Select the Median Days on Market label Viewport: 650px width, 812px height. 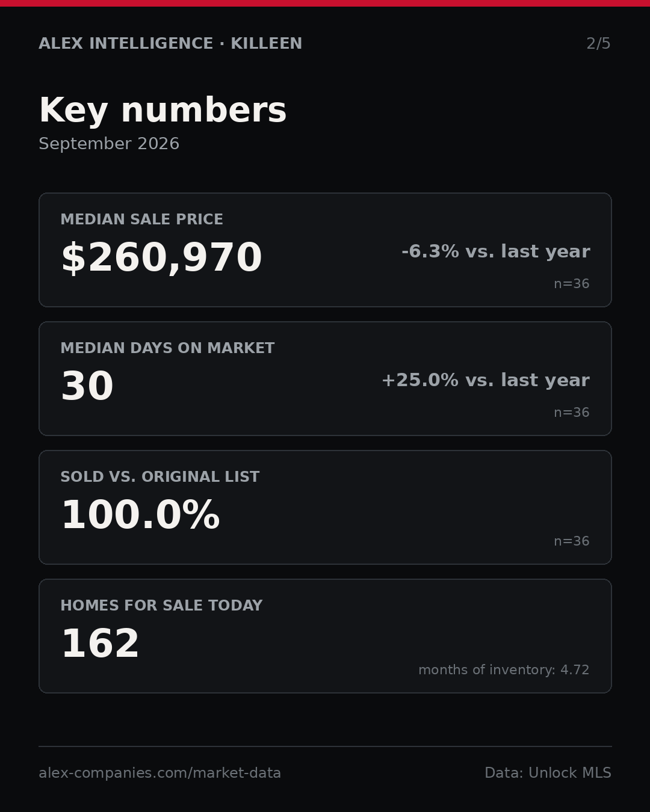(167, 348)
